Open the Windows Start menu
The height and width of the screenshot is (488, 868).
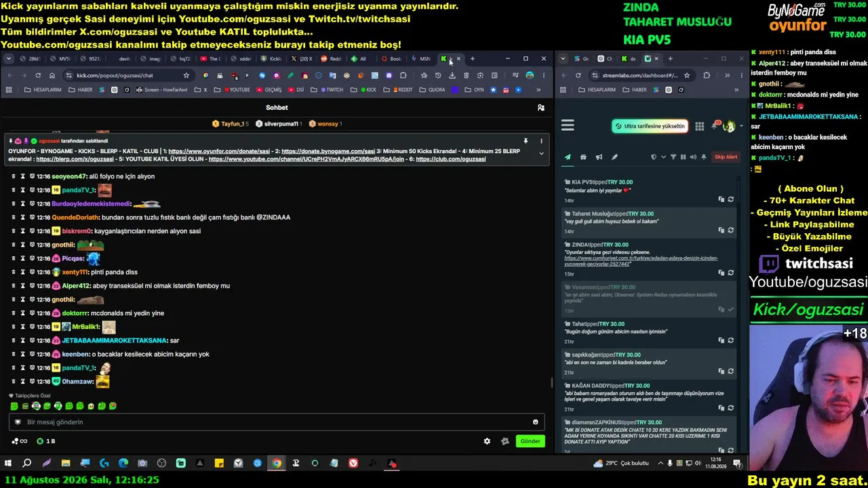pos(8,464)
